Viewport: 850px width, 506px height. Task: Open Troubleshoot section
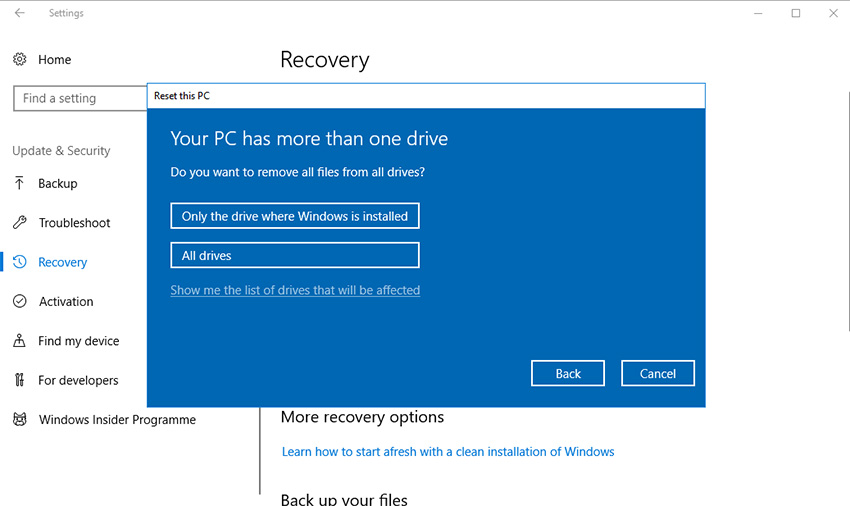(x=74, y=223)
